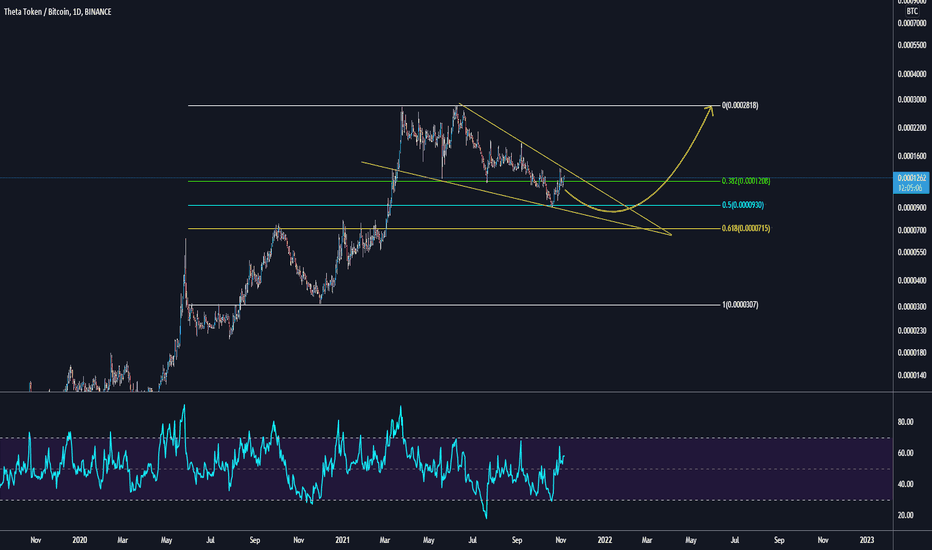Click the 60.00 RSI scale label
This screenshot has width=932, height=550.
tap(905, 453)
